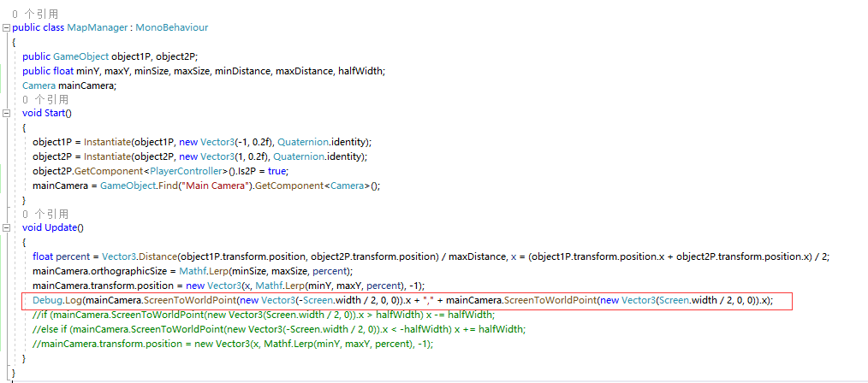This screenshot has height=383, width=868.
Task: Click orthographicSize in the mainCamera assignment
Action: point(128,271)
